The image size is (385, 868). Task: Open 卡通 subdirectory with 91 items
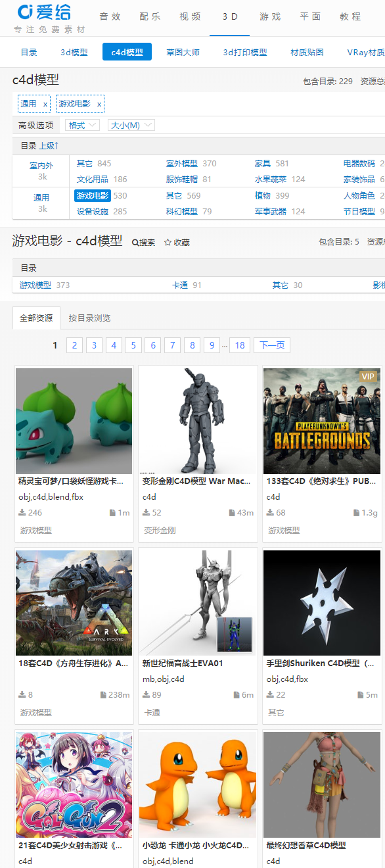[180, 285]
